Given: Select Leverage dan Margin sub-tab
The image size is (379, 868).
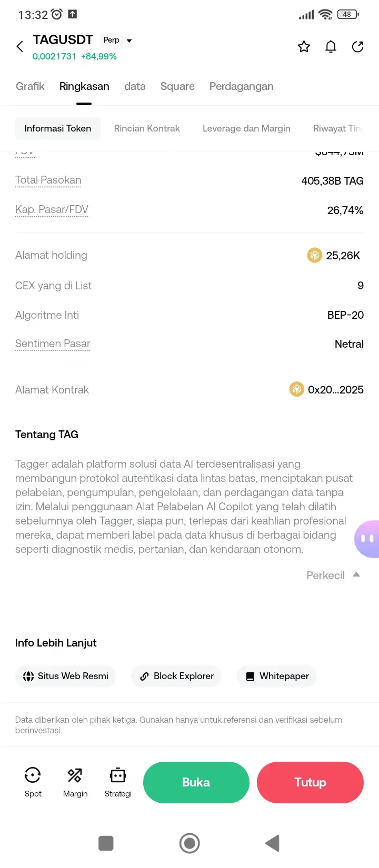Looking at the screenshot, I should pyautogui.click(x=246, y=128).
